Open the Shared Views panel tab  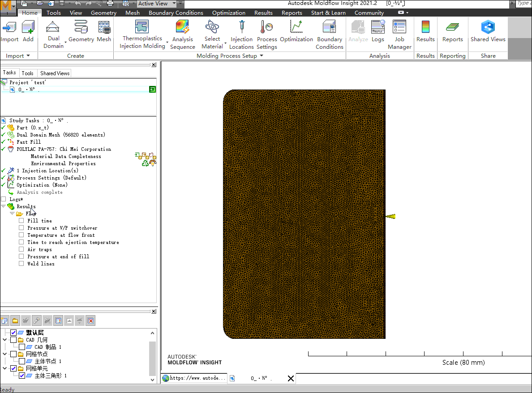click(x=54, y=73)
